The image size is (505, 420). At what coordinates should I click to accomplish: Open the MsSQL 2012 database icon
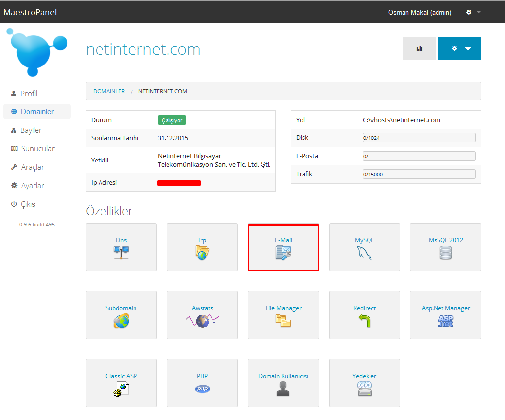(x=445, y=253)
